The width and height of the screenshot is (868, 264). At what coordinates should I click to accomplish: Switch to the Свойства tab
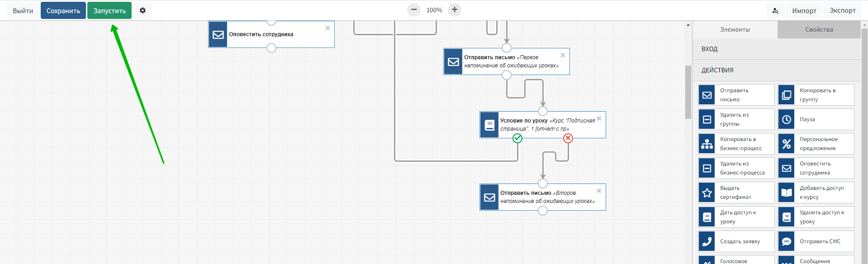pyautogui.click(x=819, y=29)
